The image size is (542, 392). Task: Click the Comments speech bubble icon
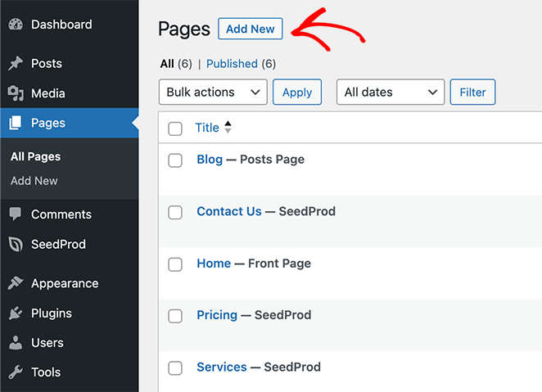point(15,214)
